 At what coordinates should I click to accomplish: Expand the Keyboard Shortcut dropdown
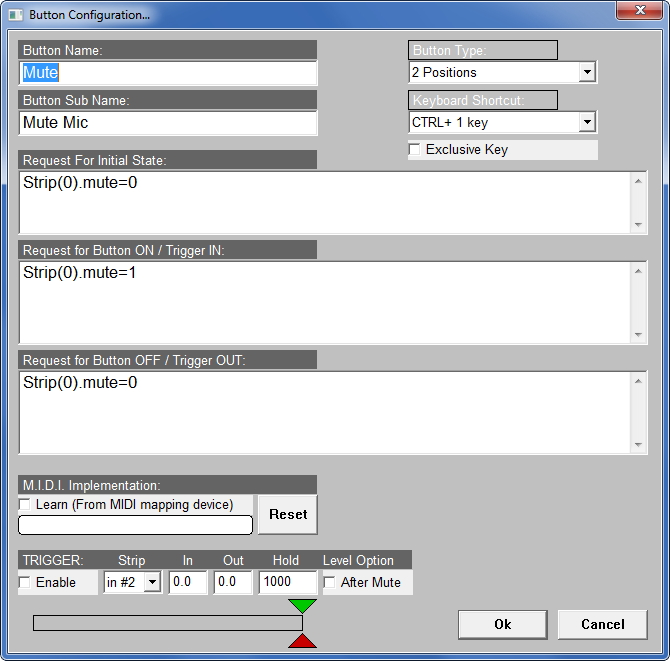point(587,122)
